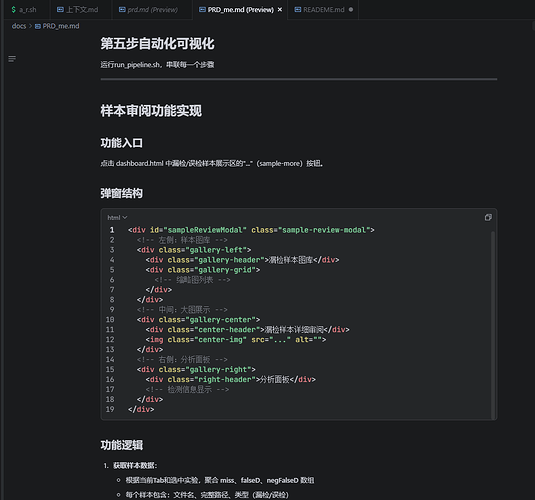This screenshot has height=500, width=535.
Task: Copy the html code block contents
Action: tap(488, 217)
